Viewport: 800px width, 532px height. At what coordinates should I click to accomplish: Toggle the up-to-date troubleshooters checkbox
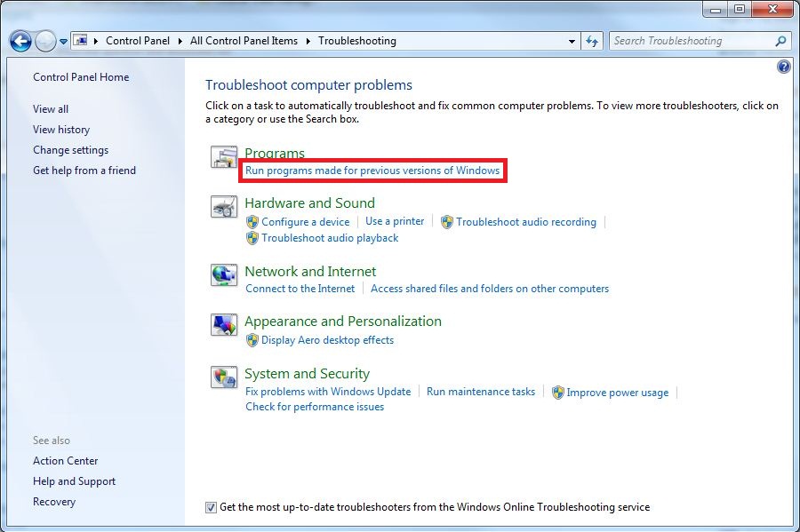coord(211,507)
